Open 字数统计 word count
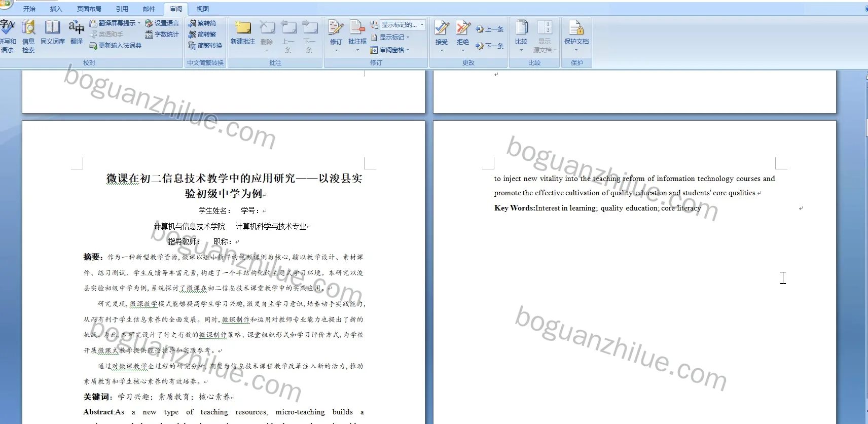 tap(162, 34)
